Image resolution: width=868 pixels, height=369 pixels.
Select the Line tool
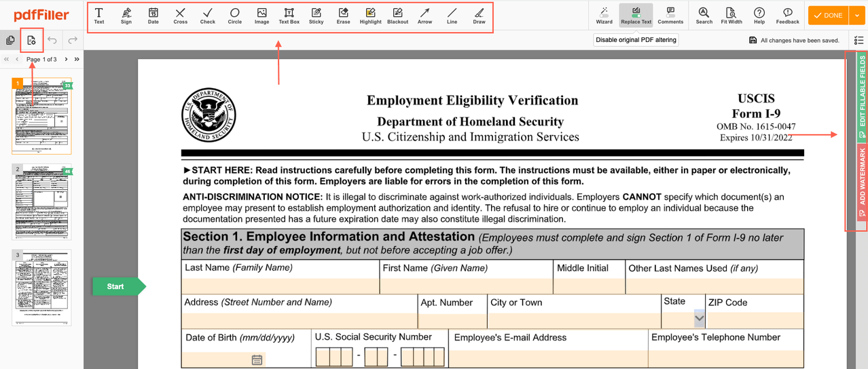pyautogui.click(x=452, y=16)
